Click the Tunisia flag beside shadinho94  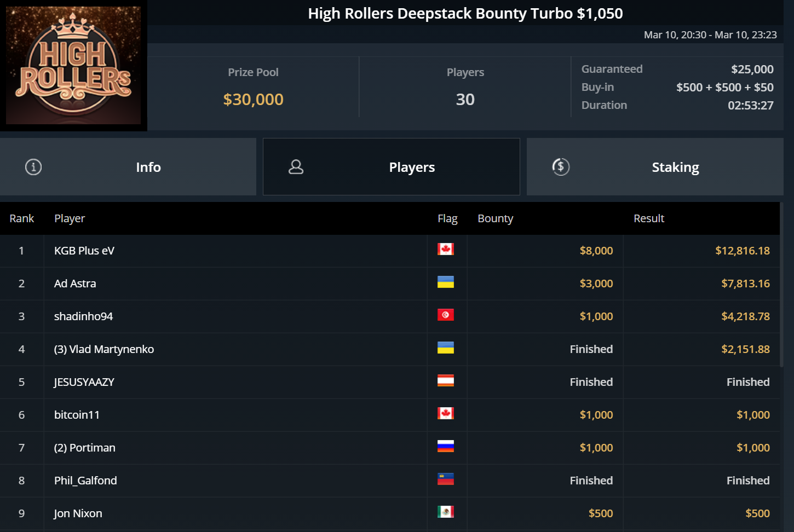point(446,315)
